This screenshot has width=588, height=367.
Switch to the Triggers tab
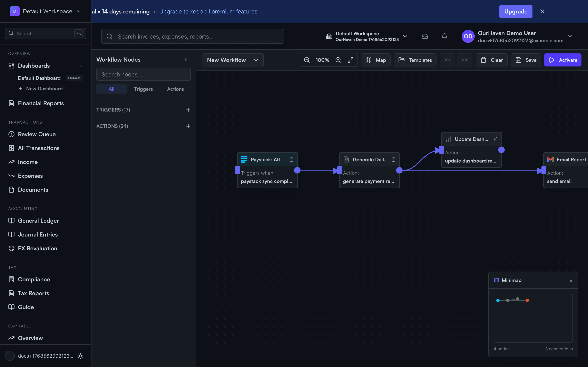(x=143, y=89)
